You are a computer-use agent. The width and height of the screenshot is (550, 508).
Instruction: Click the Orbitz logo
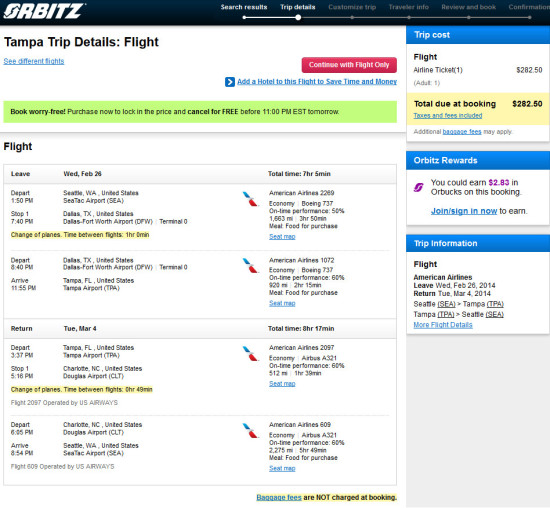[44, 11]
